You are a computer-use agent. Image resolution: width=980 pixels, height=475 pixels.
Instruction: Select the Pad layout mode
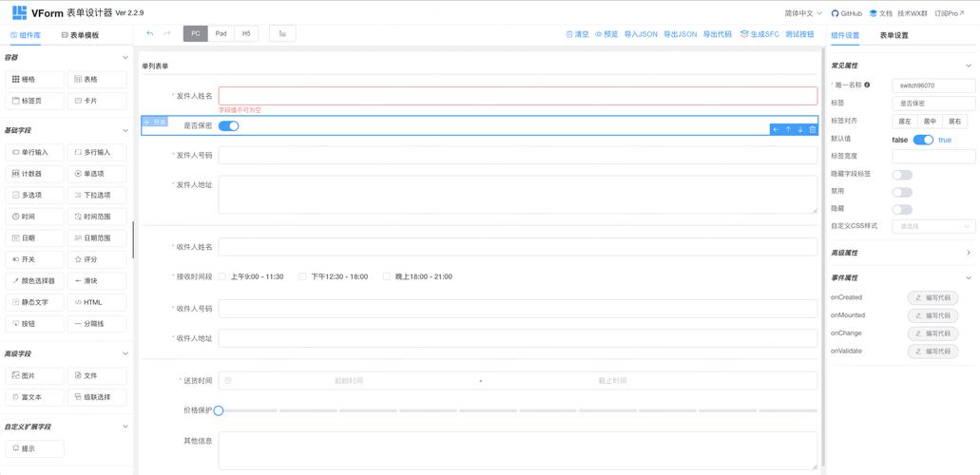point(221,34)
